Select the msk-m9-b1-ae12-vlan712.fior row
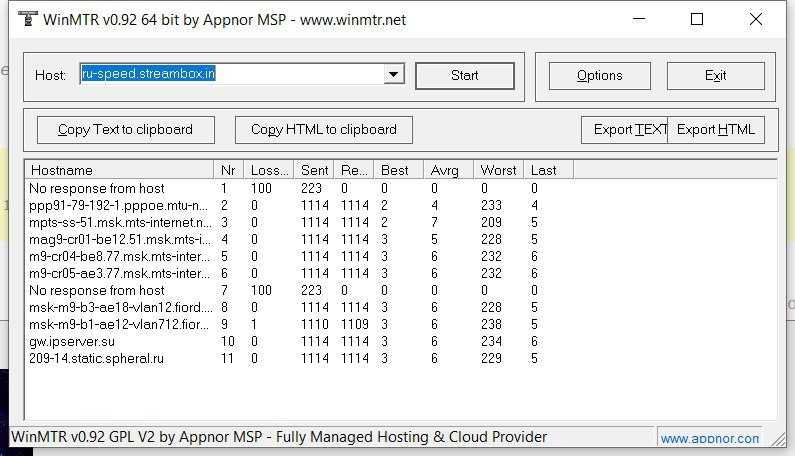Image resolution: width=795 pixels, height=456 pixels. (299, 325)
